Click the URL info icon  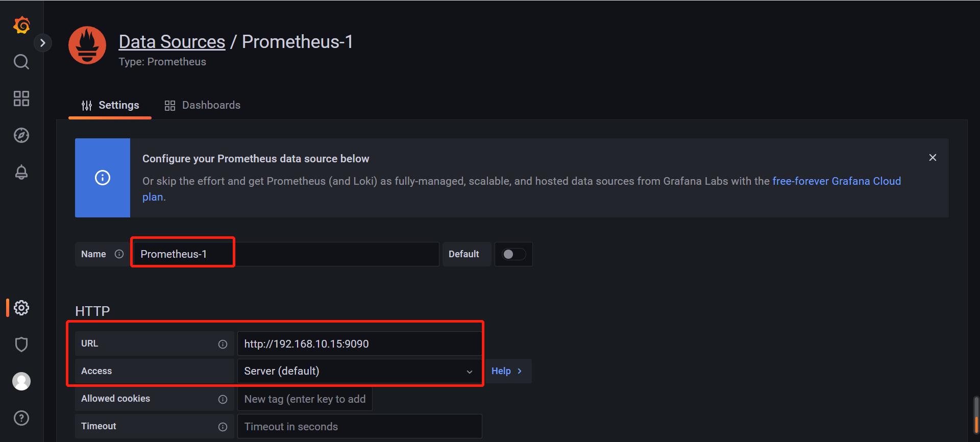(x=223, y=344)
